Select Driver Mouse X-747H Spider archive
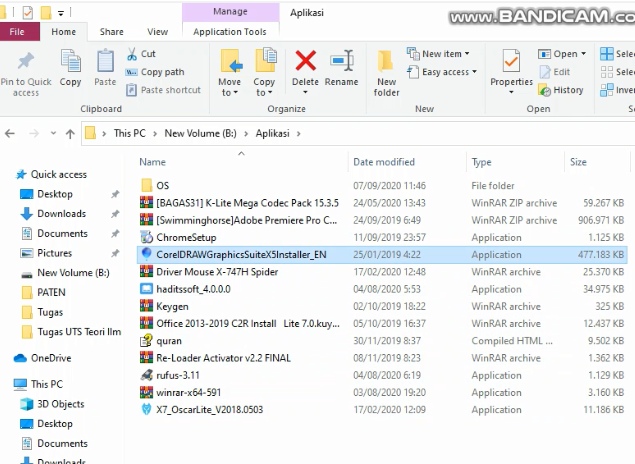 (x=382, y=272)
